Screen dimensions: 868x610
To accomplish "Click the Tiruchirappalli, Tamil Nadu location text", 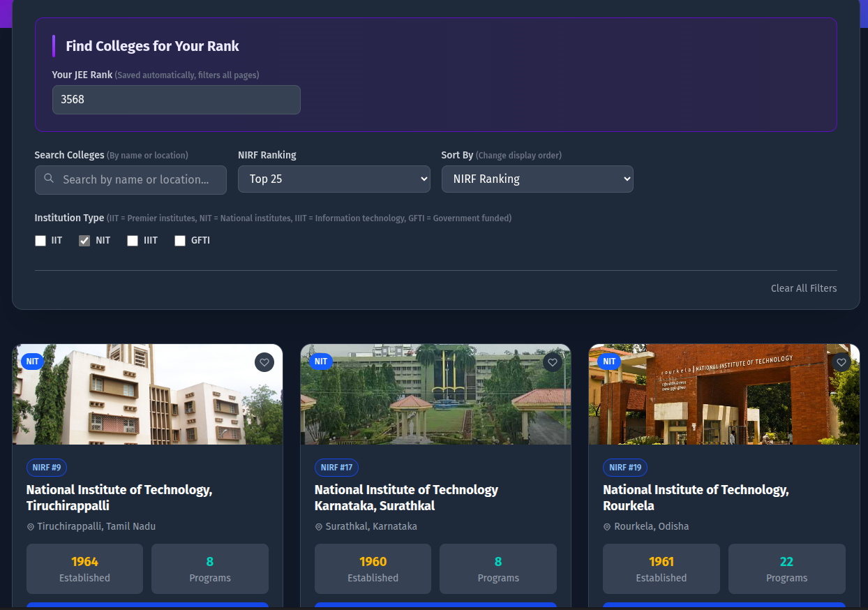I will 96,527.
